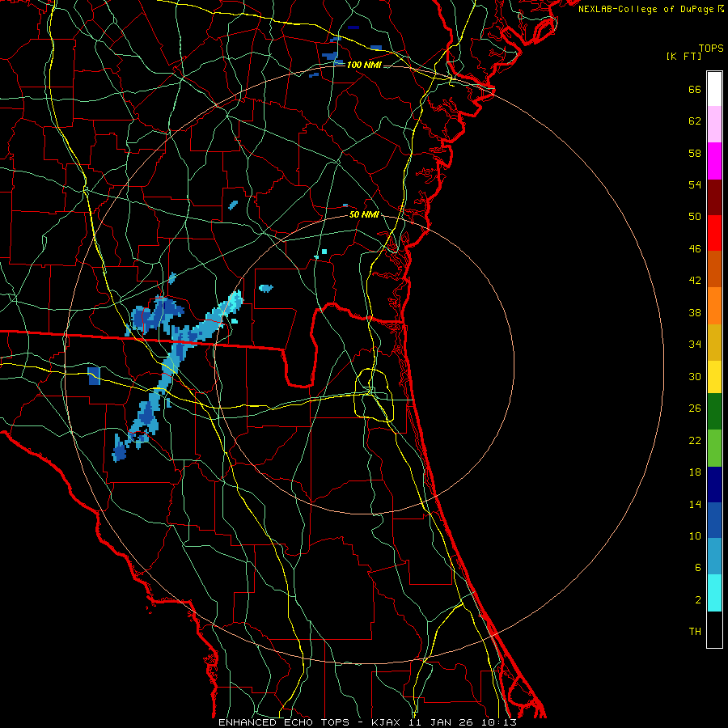Viewport: 728px width, 728px height.
Task: Click the dark maroon legend color band
Action: pos(714,197)
